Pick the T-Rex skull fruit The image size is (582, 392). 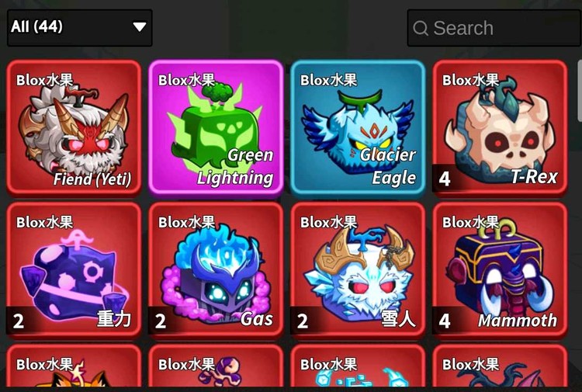click(x=500, y=128)
